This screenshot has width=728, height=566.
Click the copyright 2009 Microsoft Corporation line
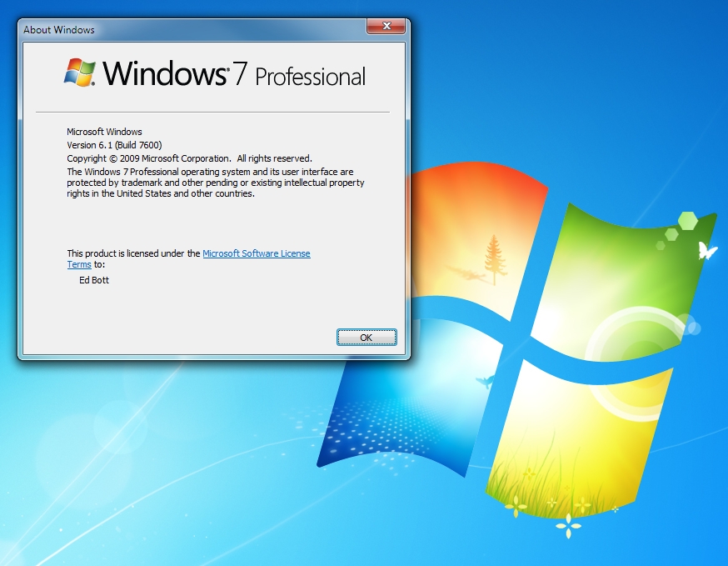coord(189,158)
